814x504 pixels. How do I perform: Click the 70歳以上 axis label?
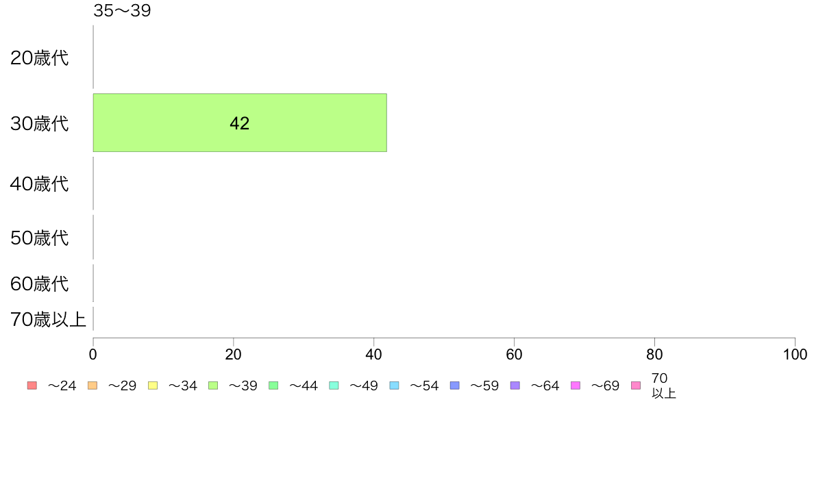(48, 319)
